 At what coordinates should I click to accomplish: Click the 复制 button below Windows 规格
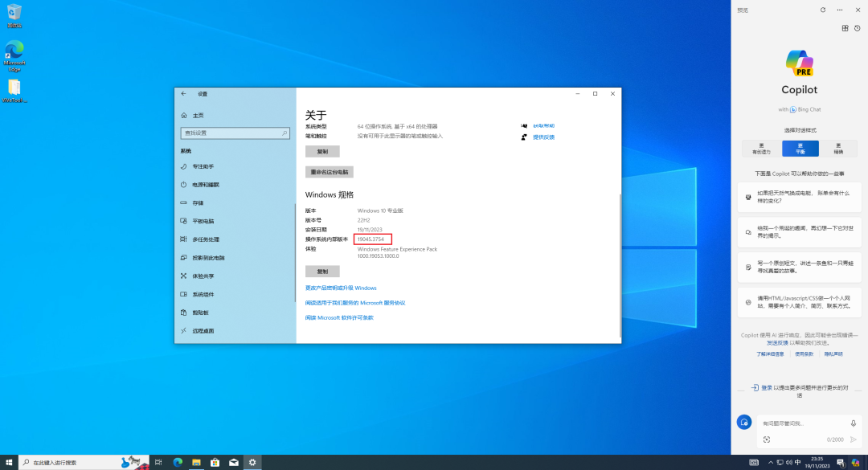[322, 272]
